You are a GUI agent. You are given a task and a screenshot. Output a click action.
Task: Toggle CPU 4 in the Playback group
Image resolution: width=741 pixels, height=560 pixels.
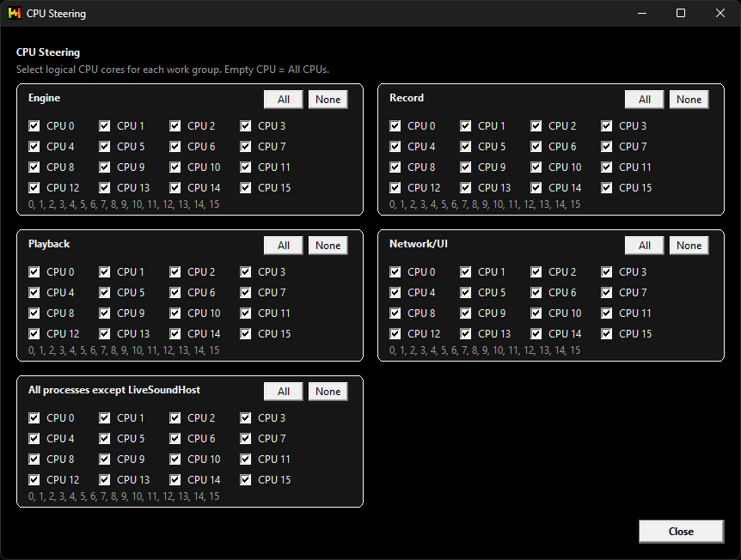[34, 293]
